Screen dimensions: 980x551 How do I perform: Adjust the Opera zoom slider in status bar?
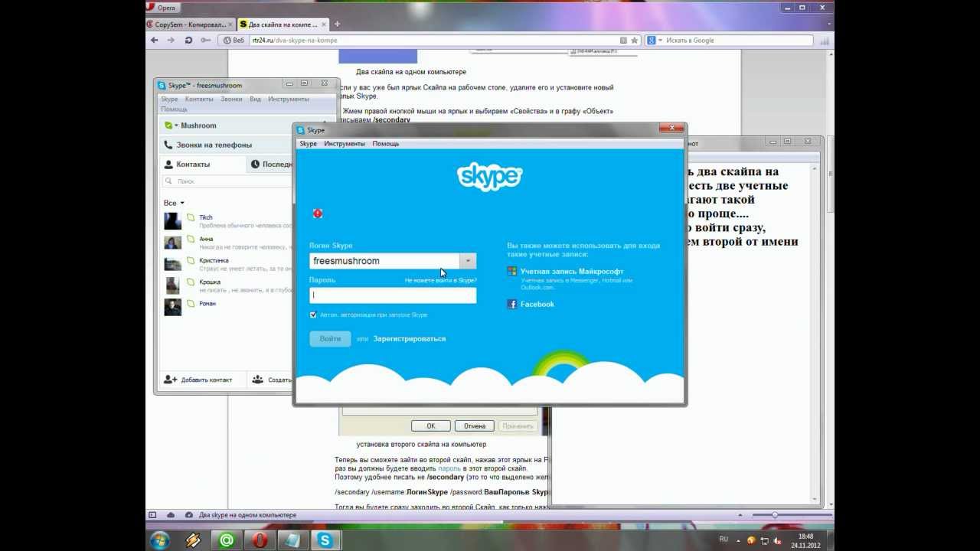click(x=775, y=515)
